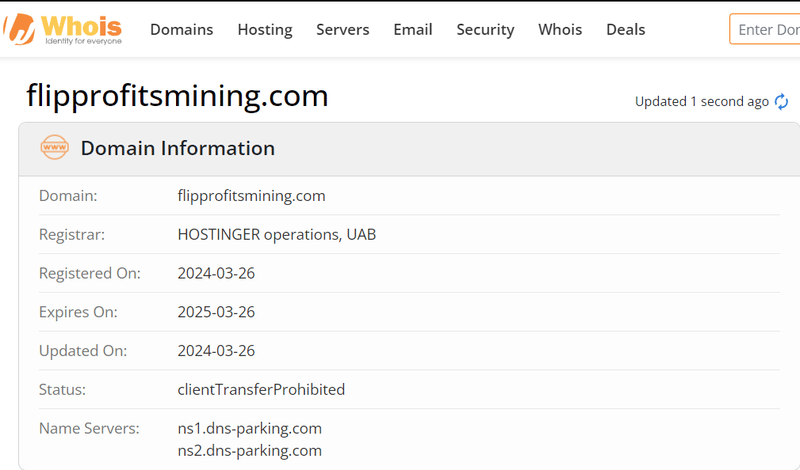
Task: Click name server ns2.dns-parking.com
Action: coord(249,451)
